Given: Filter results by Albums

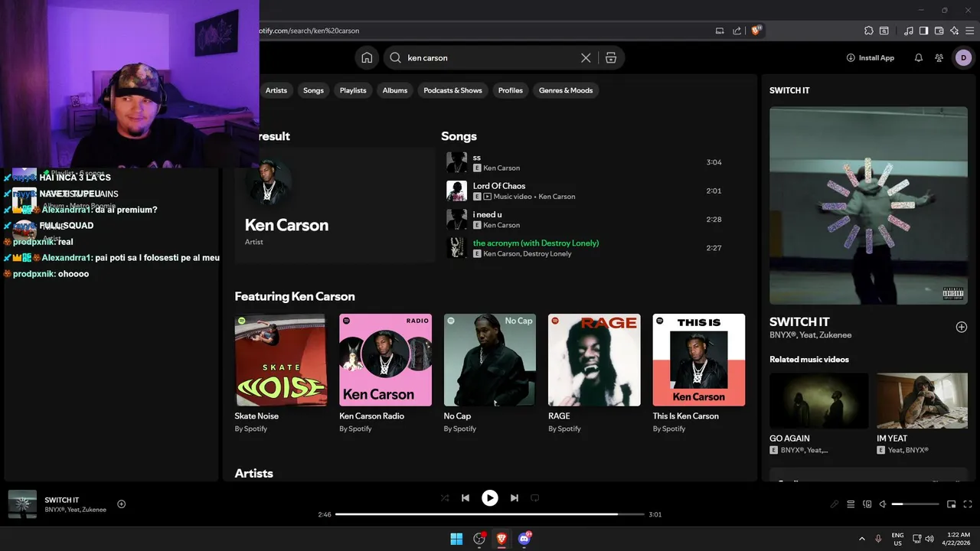Looking at the screenshot, I should pos(395,90).
